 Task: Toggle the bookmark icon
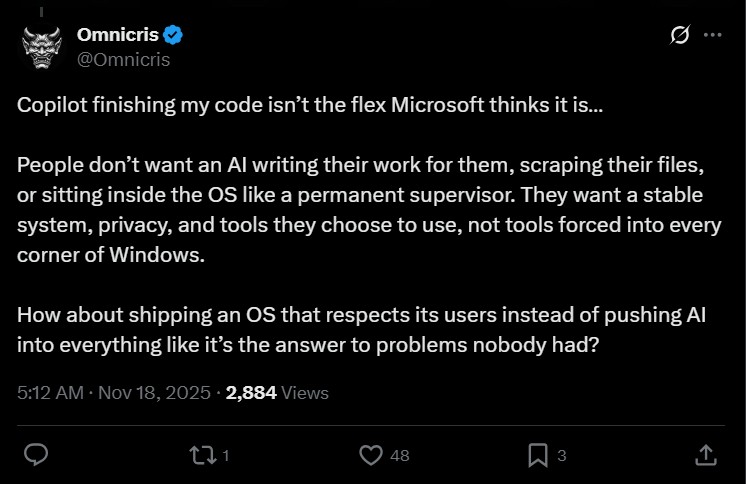[538, 455]
